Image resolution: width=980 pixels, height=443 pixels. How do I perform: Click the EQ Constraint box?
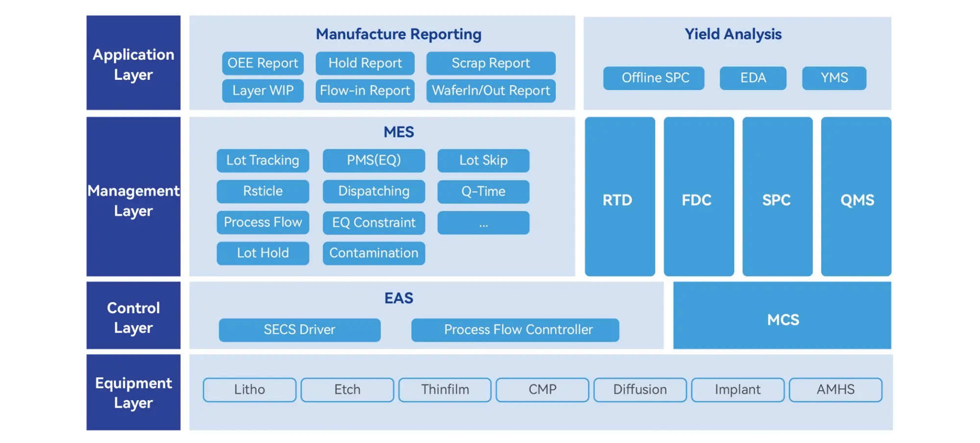point(374,222)
